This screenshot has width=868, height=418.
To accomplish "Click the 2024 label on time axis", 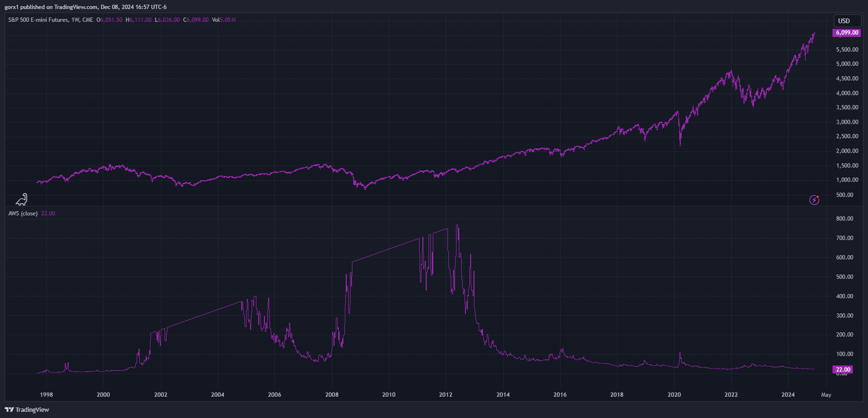I will (x=788, y=395).
